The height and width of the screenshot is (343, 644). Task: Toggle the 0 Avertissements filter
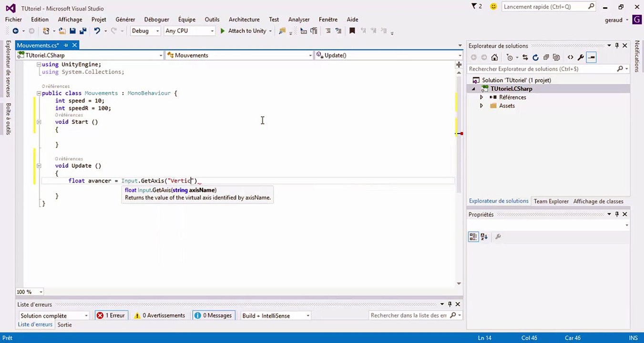click(159, 315)
